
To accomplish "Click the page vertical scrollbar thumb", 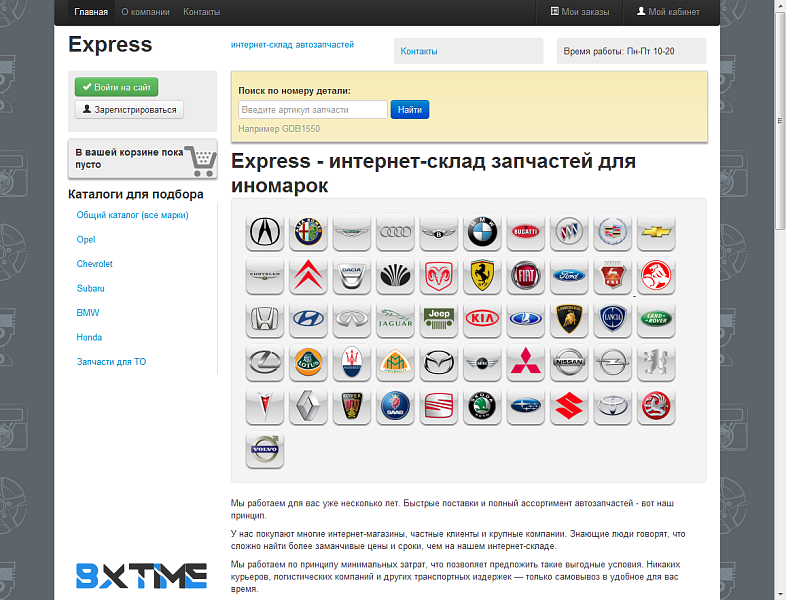I will pyautogui.click(x=779, y=120).
